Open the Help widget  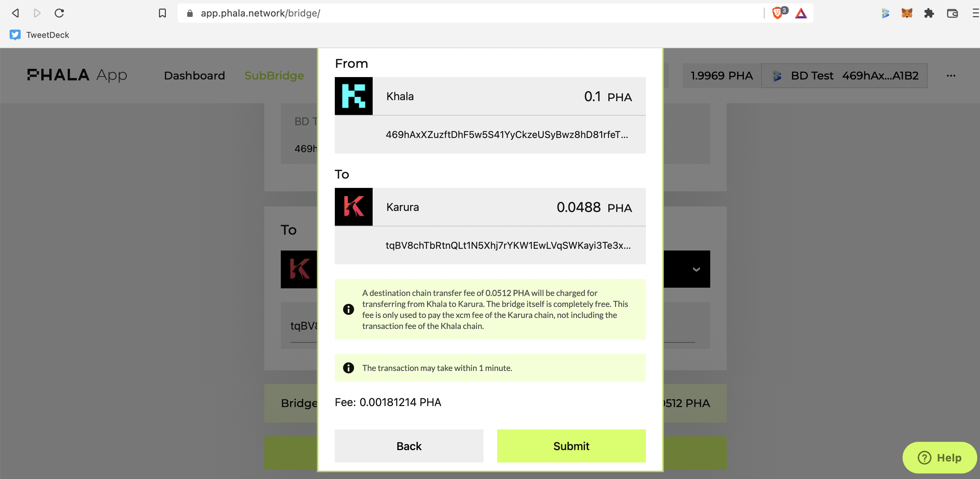click(x=939, y=457)
